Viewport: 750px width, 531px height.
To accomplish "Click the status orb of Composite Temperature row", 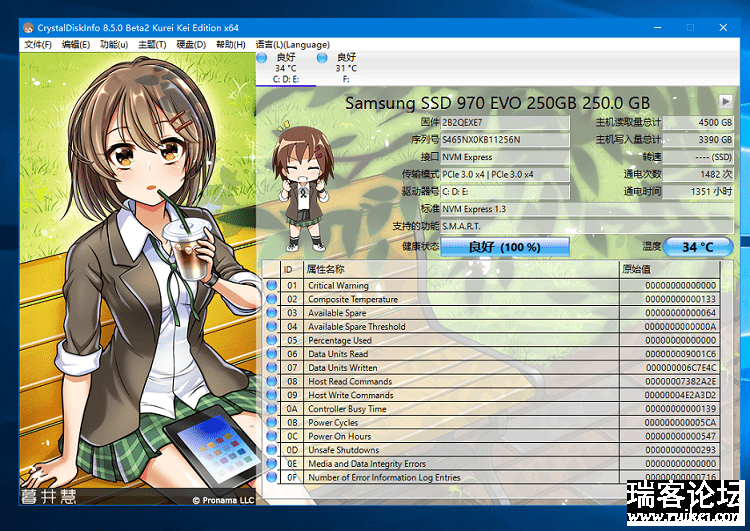I will (x=272, y=299).
